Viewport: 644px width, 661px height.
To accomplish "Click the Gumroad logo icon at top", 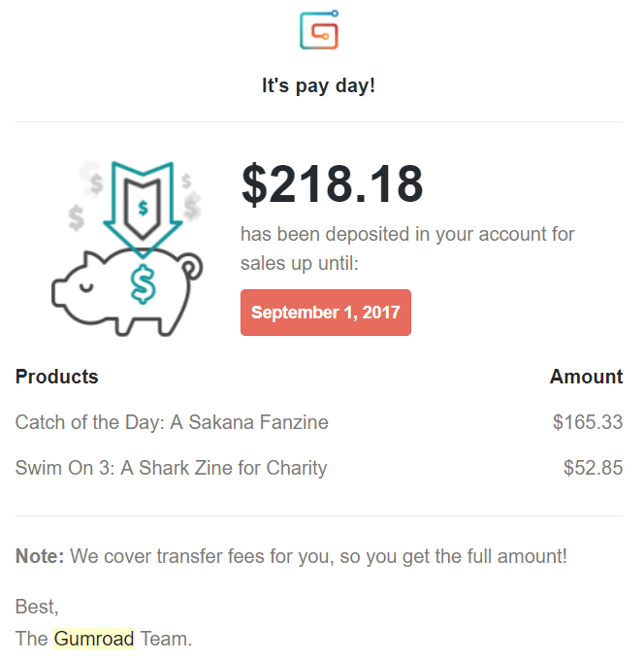I will [319, 29].
